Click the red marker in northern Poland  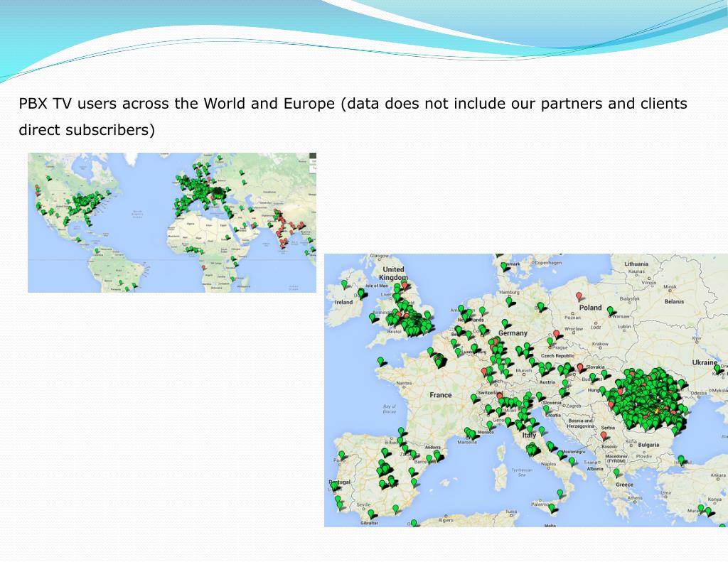(x=579, y=296)
